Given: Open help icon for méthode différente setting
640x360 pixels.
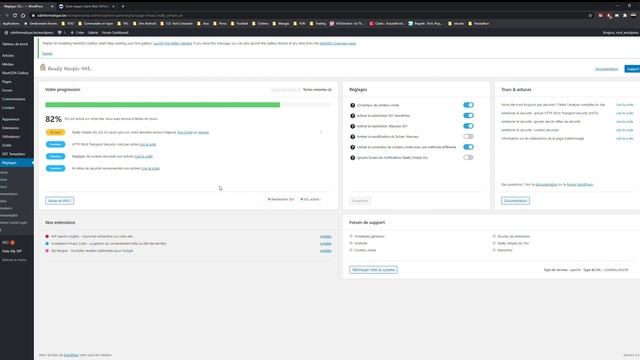Looking at the screenshot, I should (352, 147).
